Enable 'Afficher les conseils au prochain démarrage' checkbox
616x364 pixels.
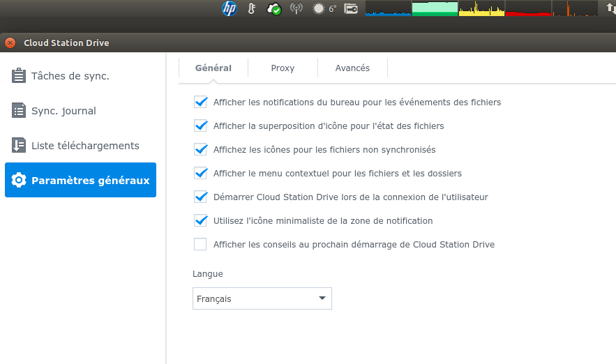(201, 244)
